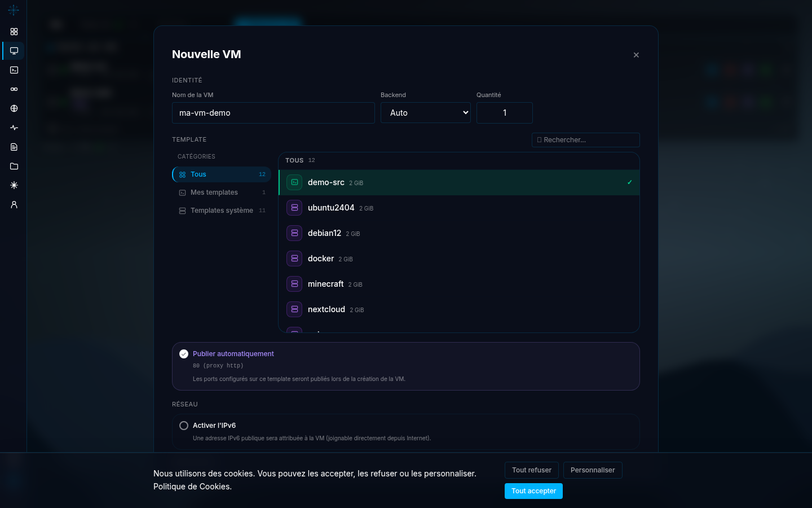The height and width of the screenshot is (508, 812).
Task: Click the docker template server icon
Action: [294, 259]
